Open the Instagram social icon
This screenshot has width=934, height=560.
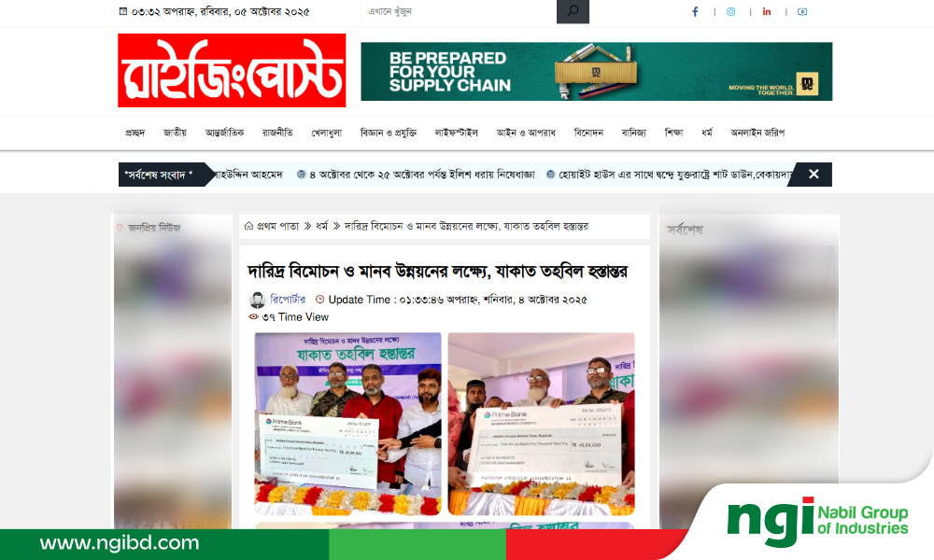click(731, 12)
